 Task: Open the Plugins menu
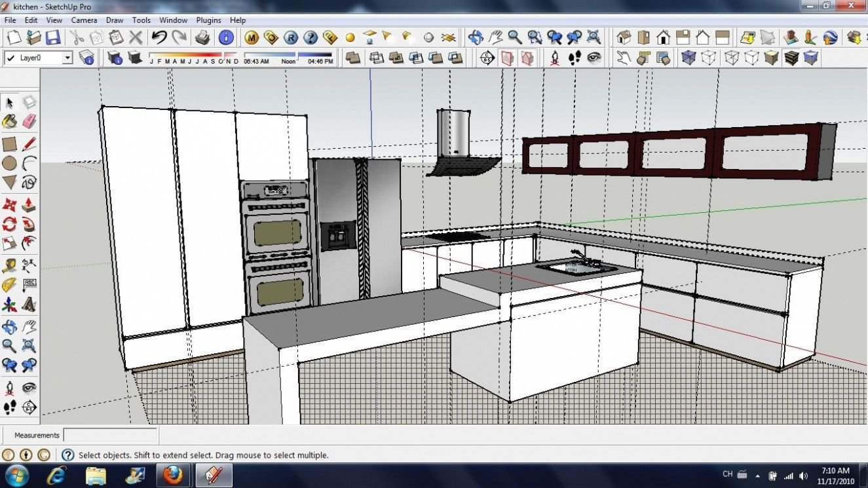209,20
